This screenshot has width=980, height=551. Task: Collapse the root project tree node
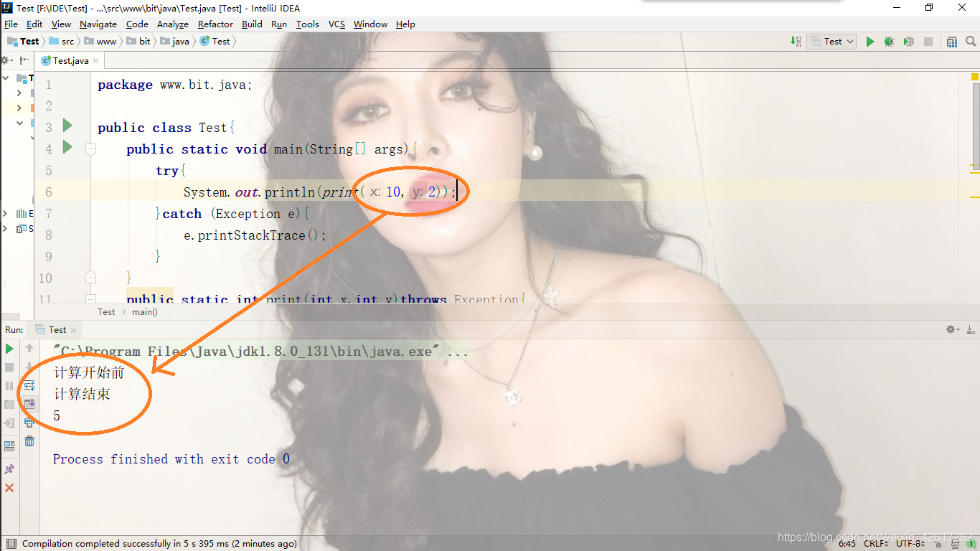point(6,78)
